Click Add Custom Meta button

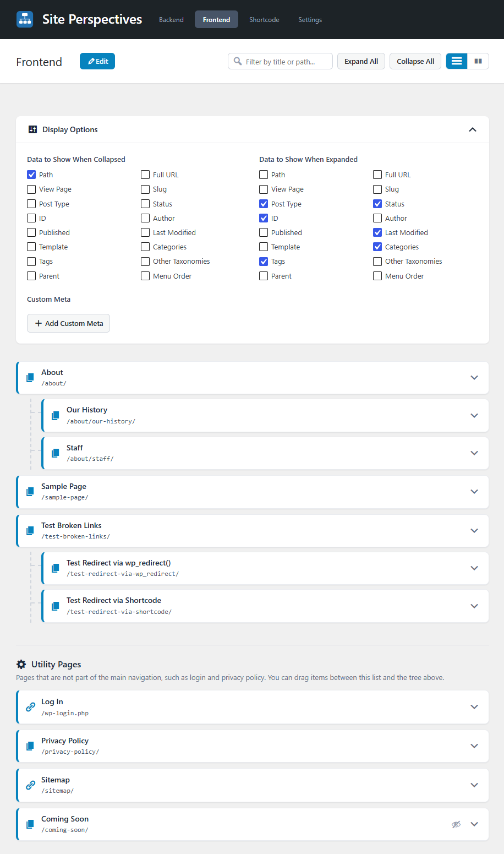click(x=68, y=323)
